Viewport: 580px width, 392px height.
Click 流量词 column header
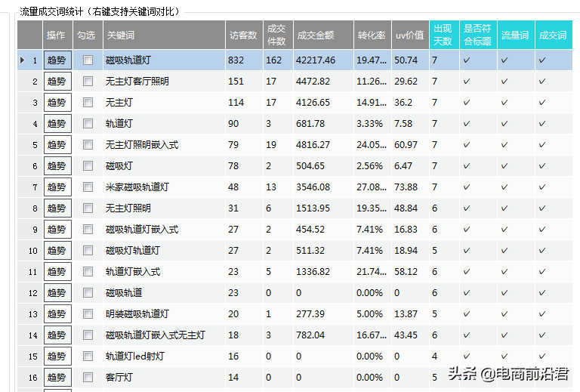click(517, 35)
